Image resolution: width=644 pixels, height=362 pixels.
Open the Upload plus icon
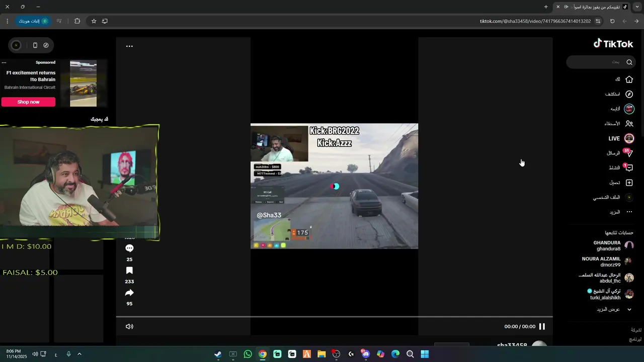(629, 183)
